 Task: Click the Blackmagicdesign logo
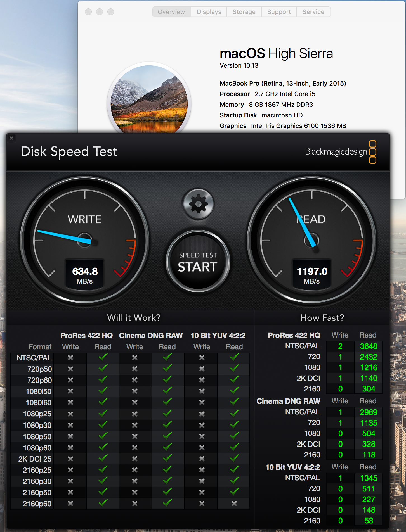[341, 152]
